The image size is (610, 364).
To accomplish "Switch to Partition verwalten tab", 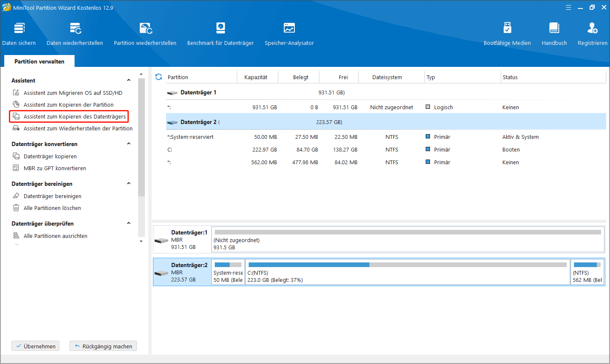I will click(x=39, y=61).
